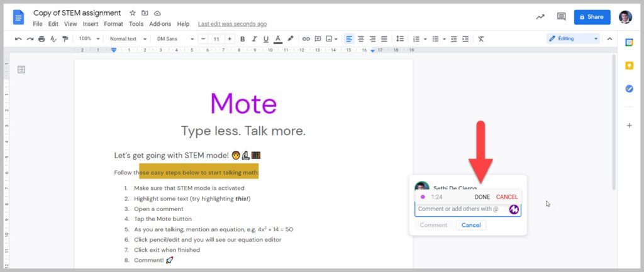Center align the text

pos(360,39)
